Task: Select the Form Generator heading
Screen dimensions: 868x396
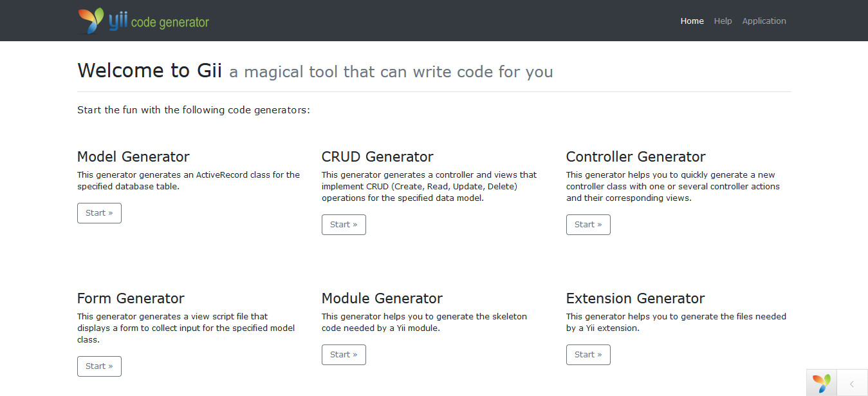Action: pos(131,298)
